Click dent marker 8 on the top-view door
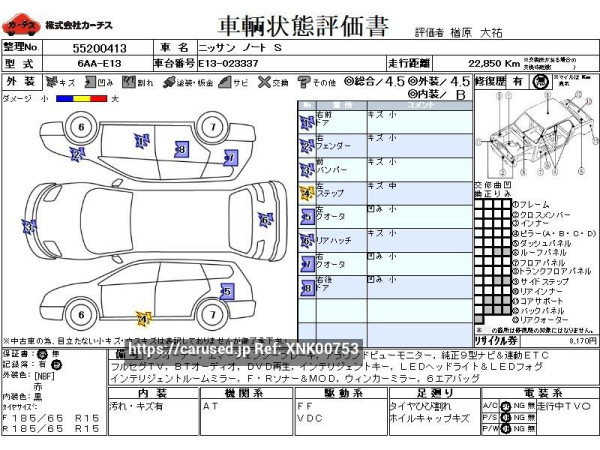 pos(180,149)
